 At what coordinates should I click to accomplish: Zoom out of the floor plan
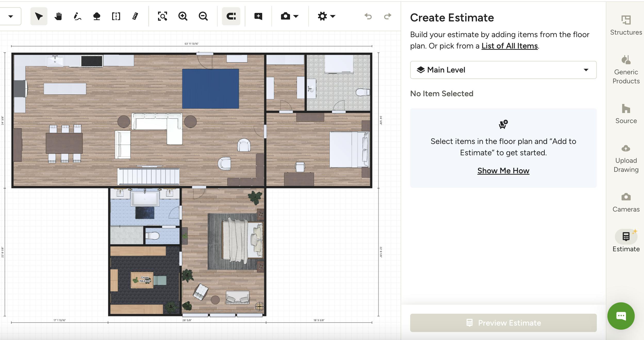[203, 16]
